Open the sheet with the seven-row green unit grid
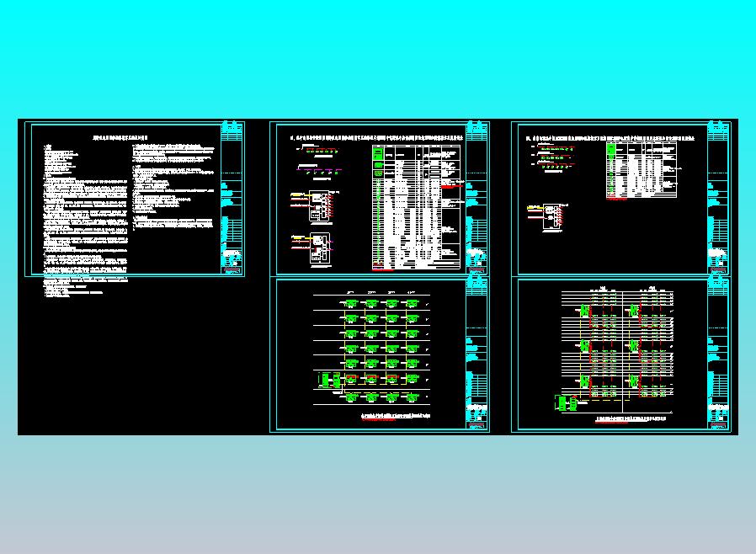Screen dimensions: 756x554 (380, 354)
